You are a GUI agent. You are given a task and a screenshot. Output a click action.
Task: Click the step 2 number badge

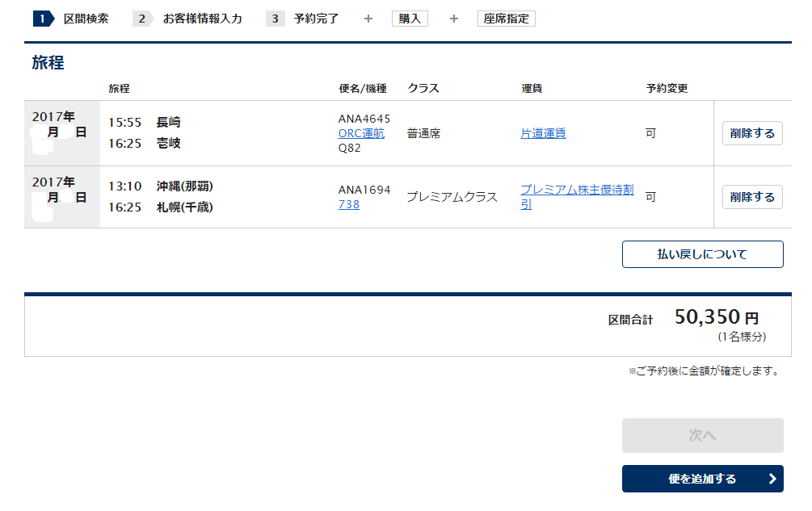coord(141,19)
